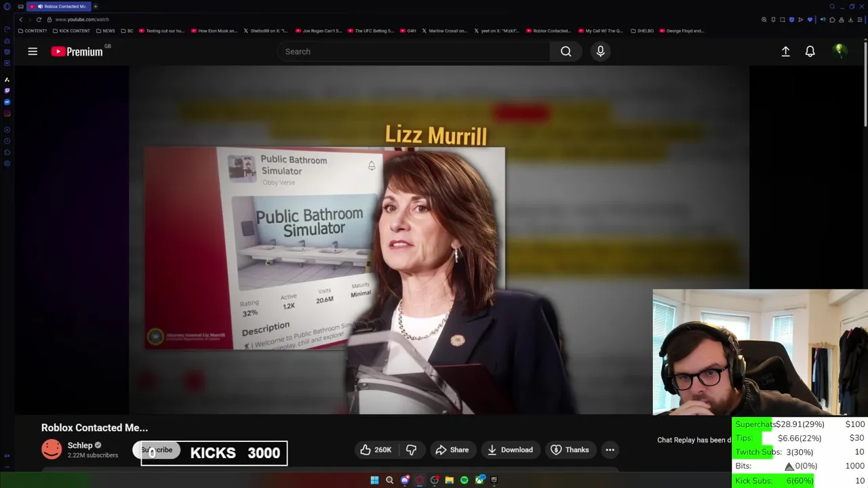This screenshot has height=488, width=868.
Task: Click the toolbar heart favorite icon
Action: pyautogui.click(x=810, y=20)
